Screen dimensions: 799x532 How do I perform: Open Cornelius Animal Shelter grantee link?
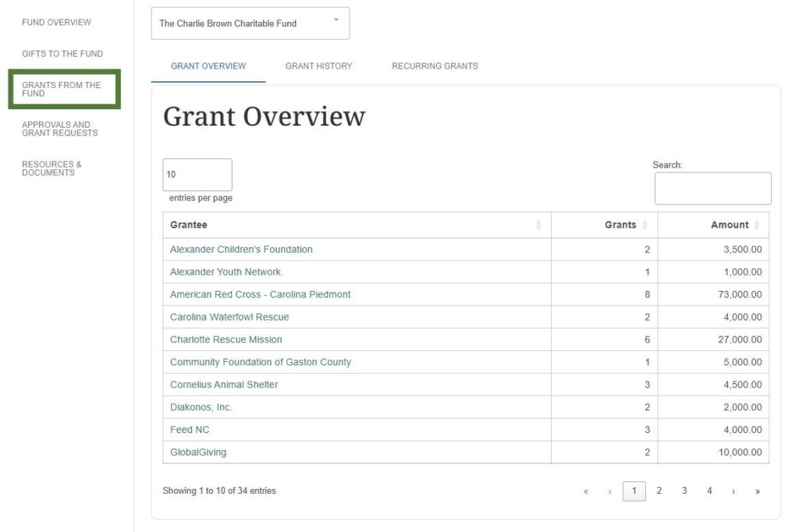[224, 385]
